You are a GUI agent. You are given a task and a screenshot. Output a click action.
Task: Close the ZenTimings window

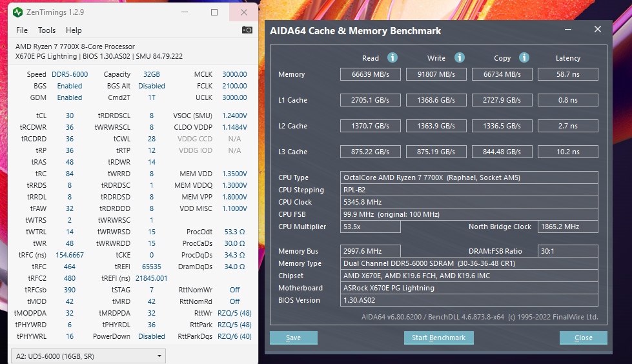point(244,12)
